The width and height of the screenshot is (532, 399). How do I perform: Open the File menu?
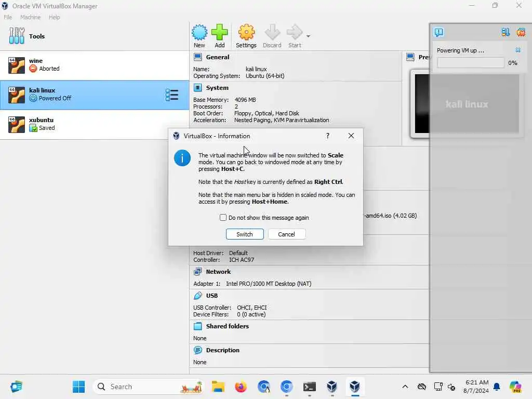tap(8, 17)
